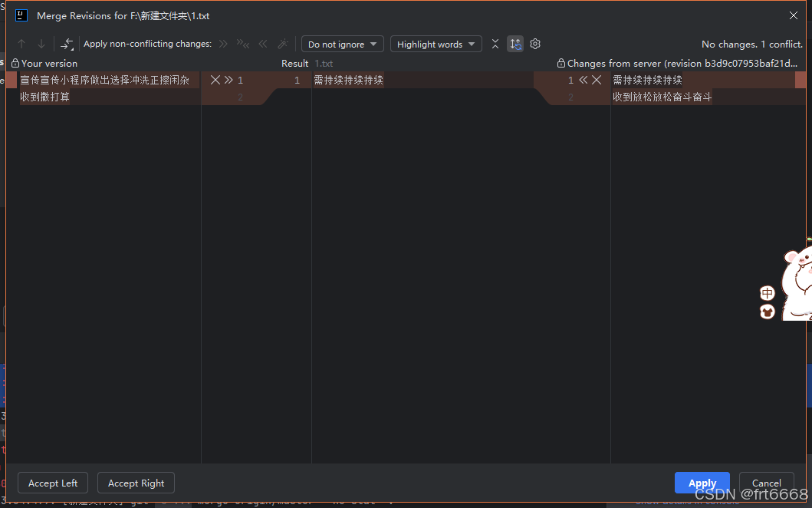Click the Accept Right button

[136, 483]
